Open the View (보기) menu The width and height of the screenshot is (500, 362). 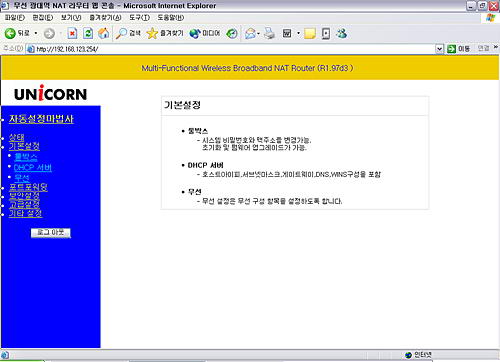(71, 18)
